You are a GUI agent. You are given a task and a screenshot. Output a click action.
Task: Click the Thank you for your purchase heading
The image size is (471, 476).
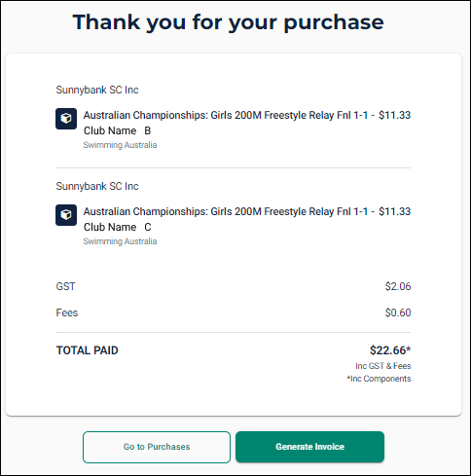tap(229, 22)
